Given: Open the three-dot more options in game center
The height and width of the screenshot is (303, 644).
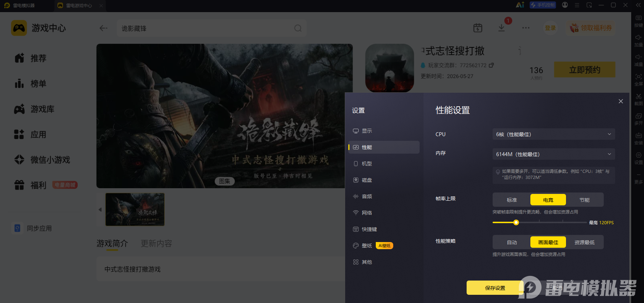Looking at the screenshot, I should 526,28.
